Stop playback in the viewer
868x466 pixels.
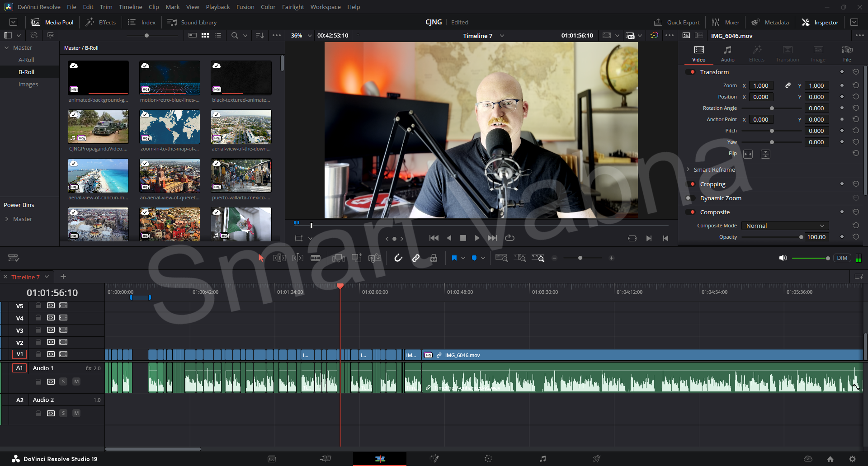(x=463, y=238)
